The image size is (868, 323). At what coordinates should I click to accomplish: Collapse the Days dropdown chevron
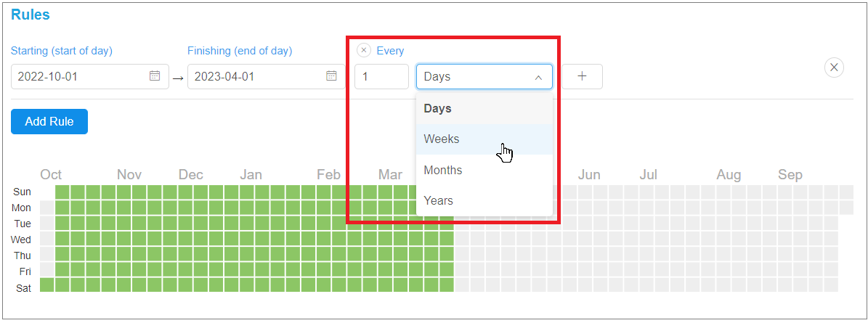(538, 78)
